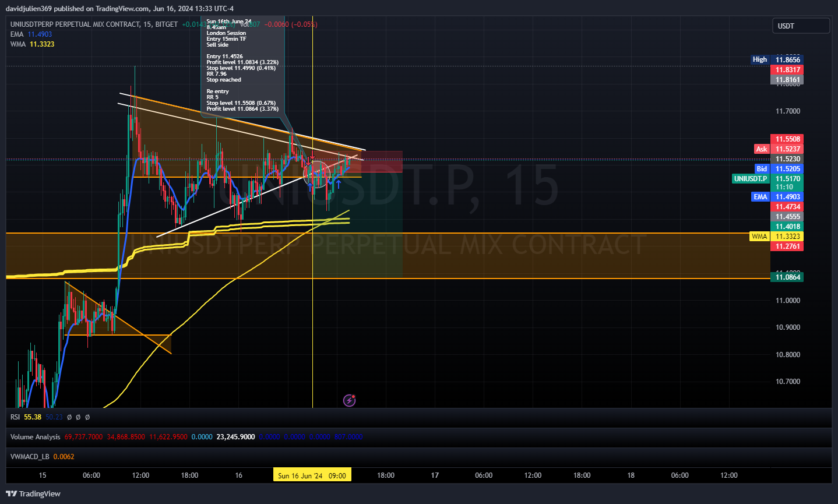Click the Entry 11.4526 annotation line
The height and width of the screenshot is (504, 838).
click(224, 57)
